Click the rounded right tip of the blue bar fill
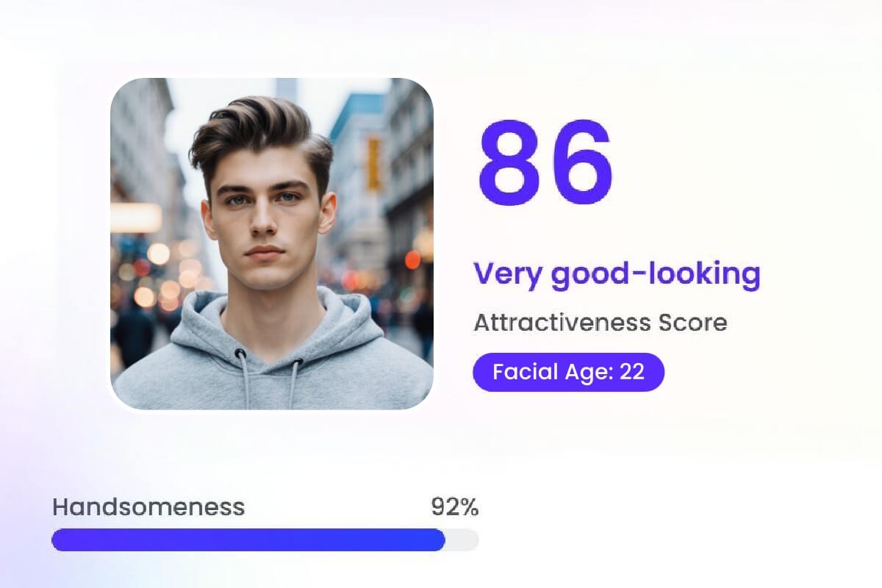The height and width of the screenshot is (588, 882). pos(441,539)
